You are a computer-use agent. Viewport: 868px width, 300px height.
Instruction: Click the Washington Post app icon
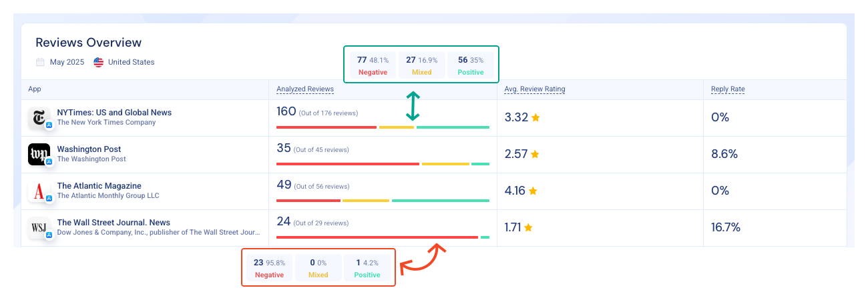coord(39,155)
